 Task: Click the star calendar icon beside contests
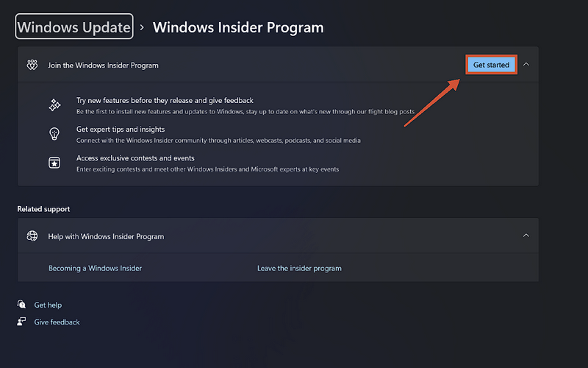click(x=54, y=163)
